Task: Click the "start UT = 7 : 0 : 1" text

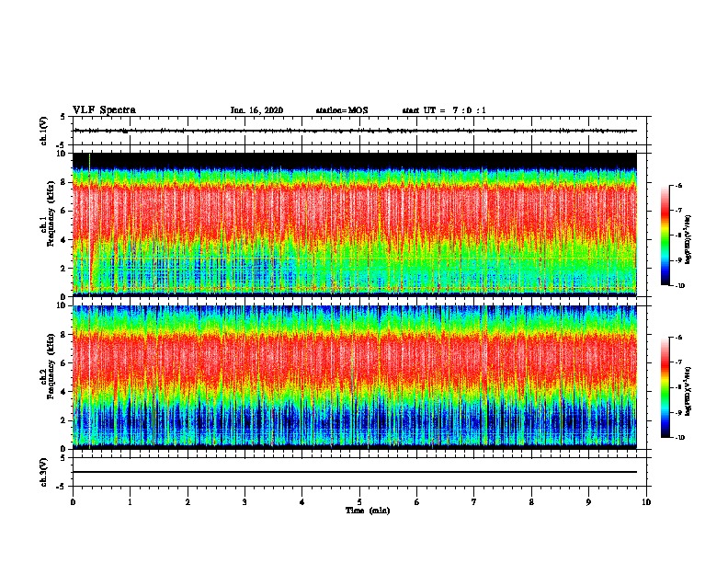Action: click(x=444, y=110)
